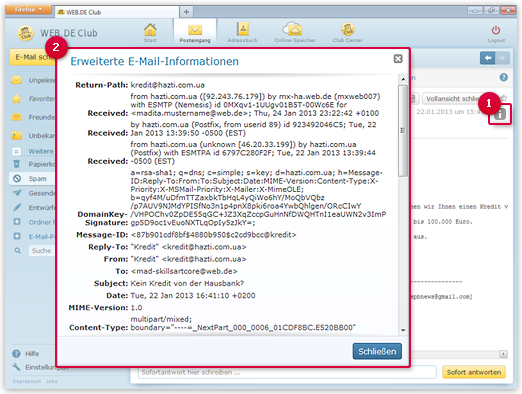Follow the Jobs link
522x394 pixels.
(x=52, y=381)
